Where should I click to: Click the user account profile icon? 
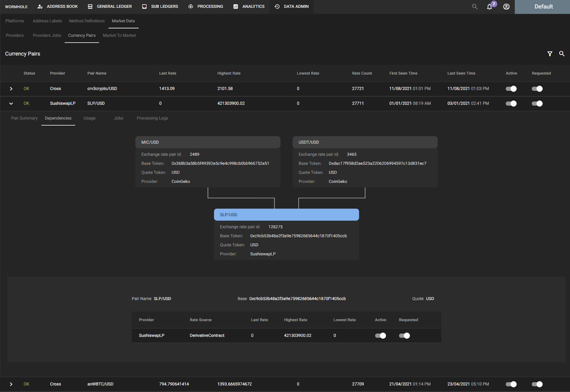point(506,7)
